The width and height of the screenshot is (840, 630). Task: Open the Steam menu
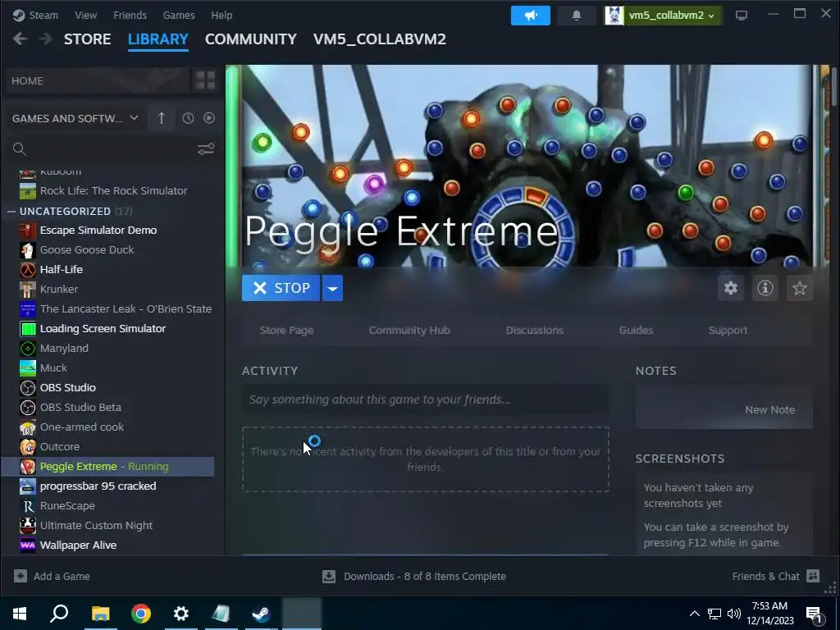43,15
